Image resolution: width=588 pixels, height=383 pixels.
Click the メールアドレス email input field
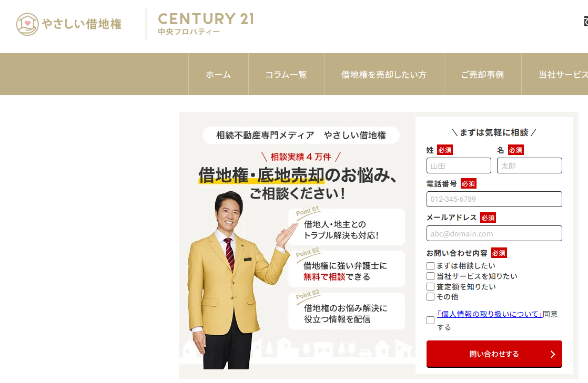[494, 233]
